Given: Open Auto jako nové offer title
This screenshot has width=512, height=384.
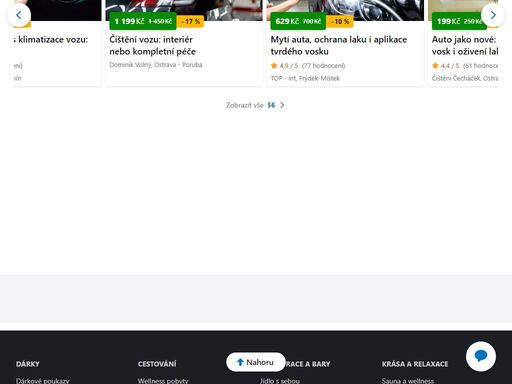Looking at the screenshot, I should [465, 45].
